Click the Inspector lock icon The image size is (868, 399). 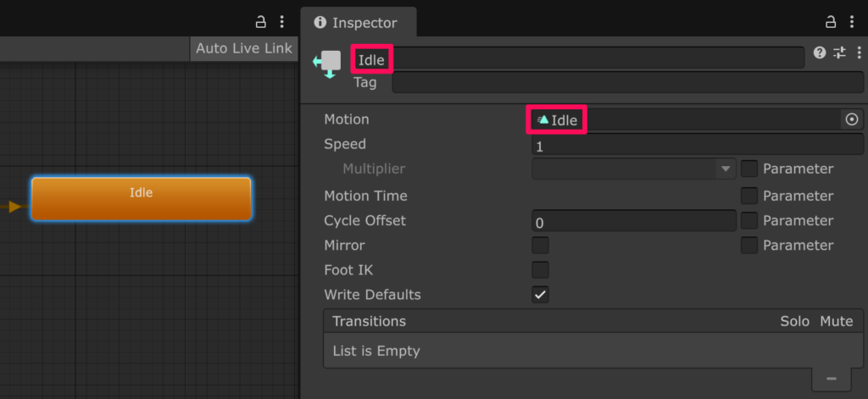point(832,22)
